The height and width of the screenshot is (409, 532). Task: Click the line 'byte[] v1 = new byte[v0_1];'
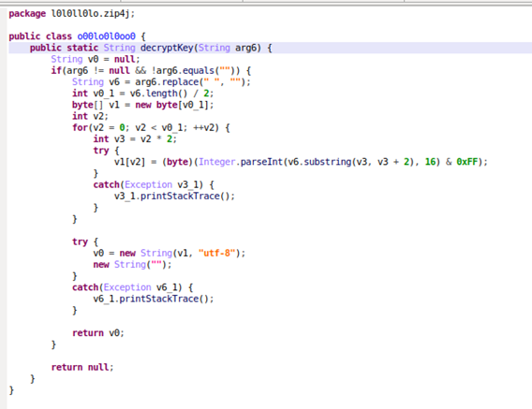coord(143,105)
